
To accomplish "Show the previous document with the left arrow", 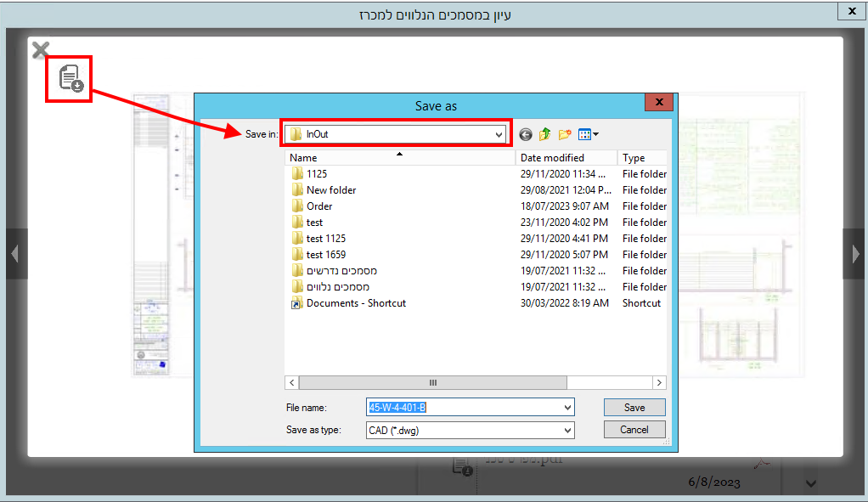I will coord(15,253).
